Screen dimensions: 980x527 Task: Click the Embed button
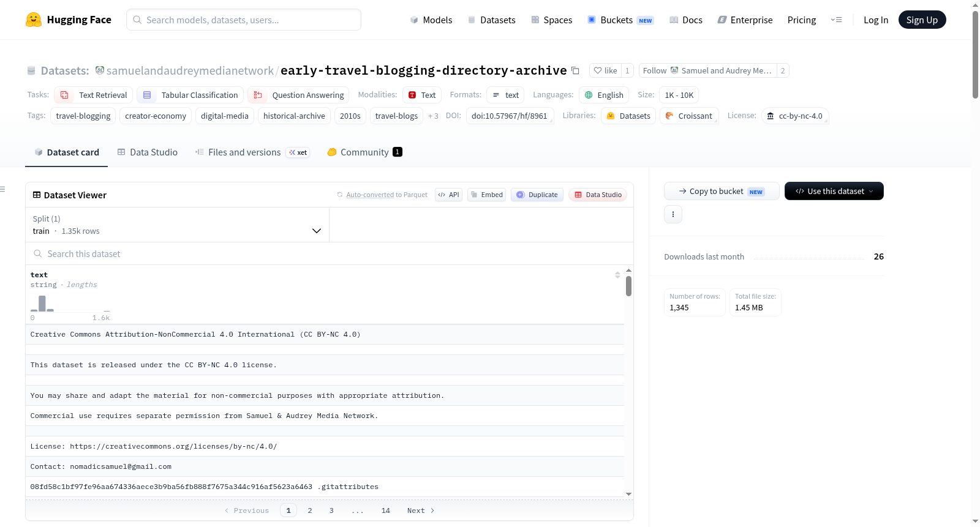coord(486,195)
